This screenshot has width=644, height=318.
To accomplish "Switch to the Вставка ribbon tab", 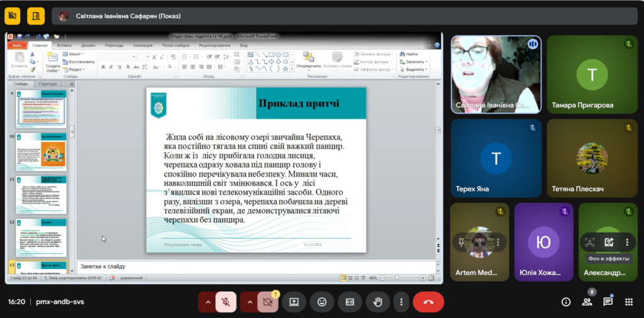I will [x=64, y=45].
